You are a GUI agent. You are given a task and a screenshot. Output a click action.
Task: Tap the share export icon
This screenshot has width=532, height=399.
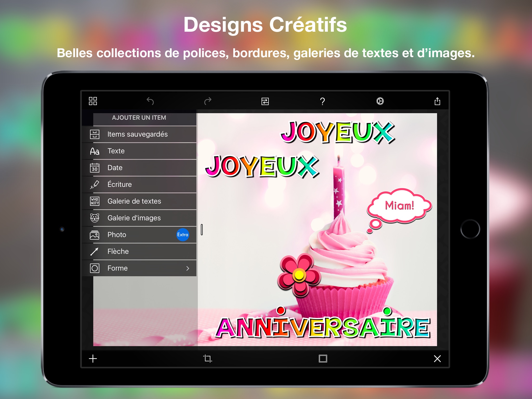pos(437,101)
